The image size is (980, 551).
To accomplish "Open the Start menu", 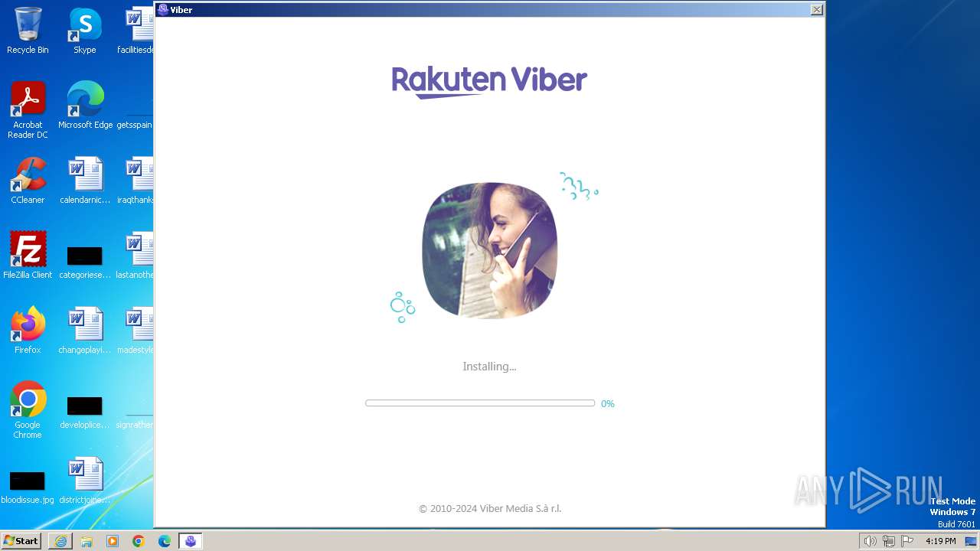I will (21, 541).
